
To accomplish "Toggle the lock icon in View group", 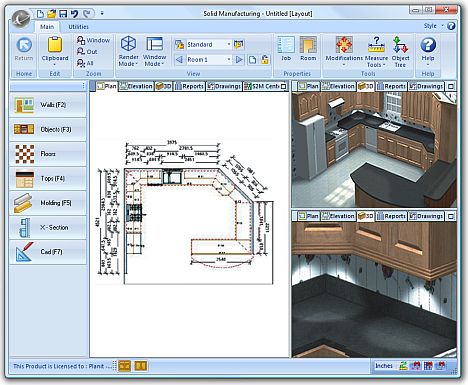I will 265,60.
